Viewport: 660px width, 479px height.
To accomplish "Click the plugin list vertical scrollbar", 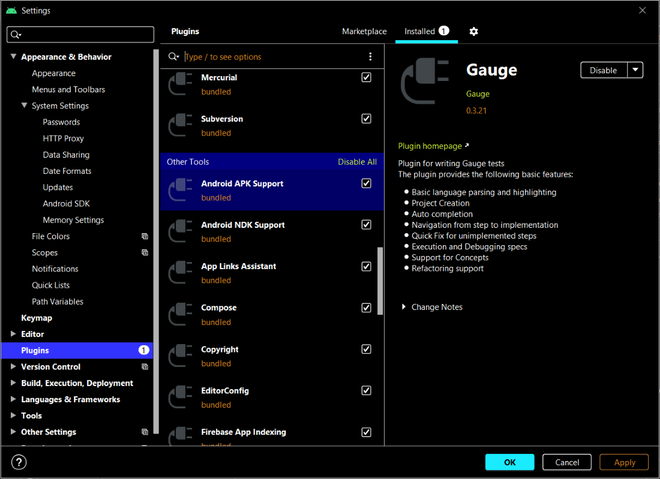I will point(380,281).
